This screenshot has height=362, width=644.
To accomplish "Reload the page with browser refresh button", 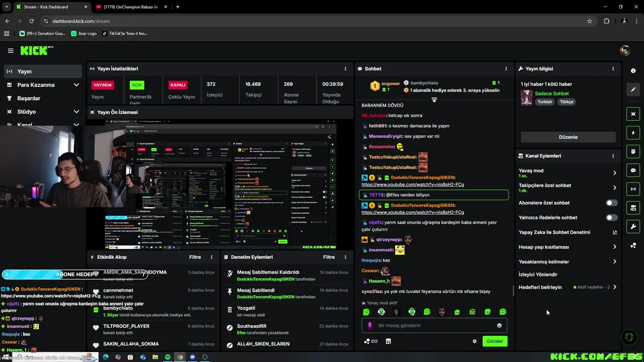I will pyautogui.click(x=31, y=21).
